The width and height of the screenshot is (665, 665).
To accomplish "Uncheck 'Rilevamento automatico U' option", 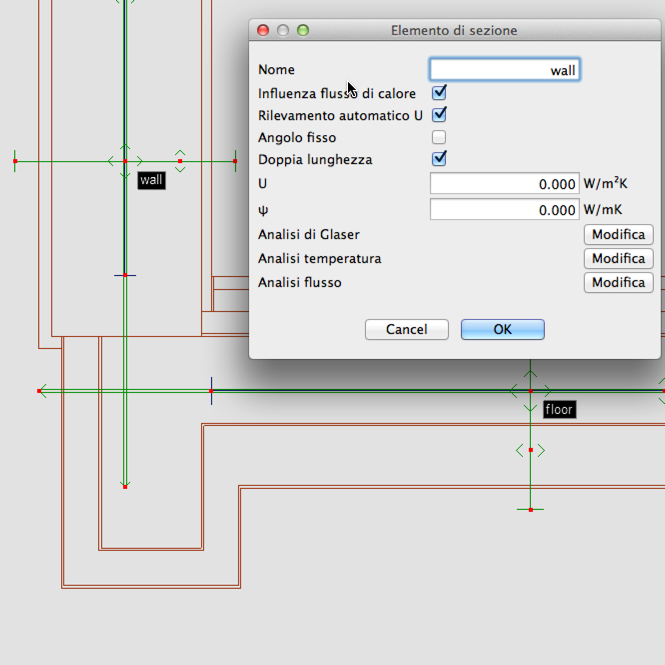I will (x=438, y=115).
